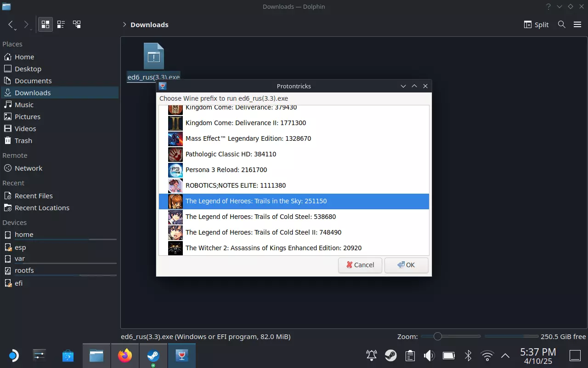Open the var device
The image size is (588, 368).
click(x=60, y=259)
